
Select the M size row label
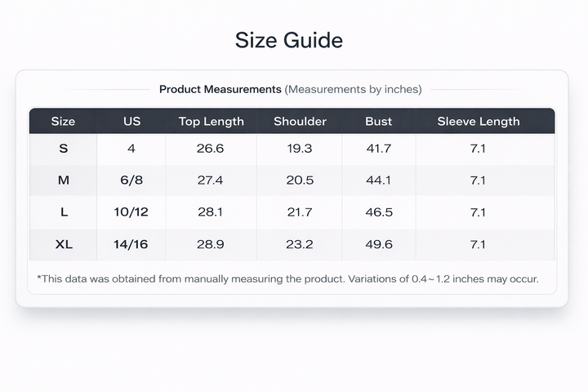click(64, 180)
